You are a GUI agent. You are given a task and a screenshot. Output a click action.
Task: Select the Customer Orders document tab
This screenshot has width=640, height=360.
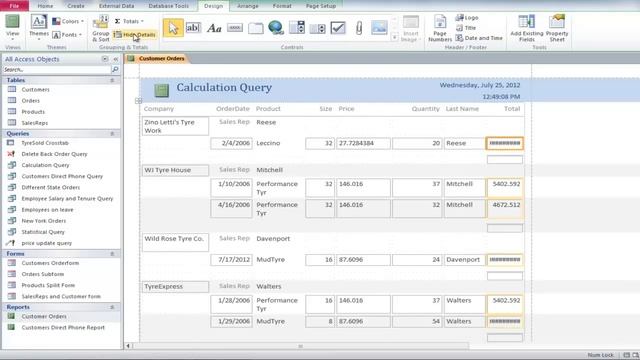coord(157,58)
